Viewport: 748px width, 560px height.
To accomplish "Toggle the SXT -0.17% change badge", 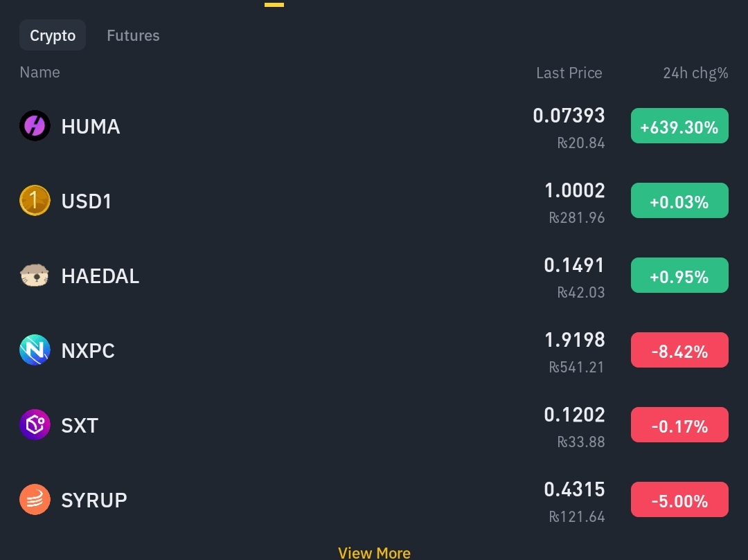I will [679, 424].
